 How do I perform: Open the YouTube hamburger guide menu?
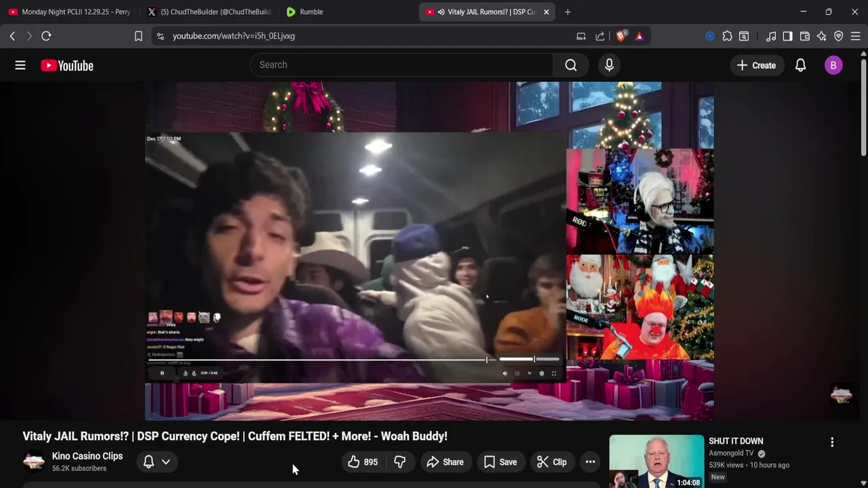20,65
